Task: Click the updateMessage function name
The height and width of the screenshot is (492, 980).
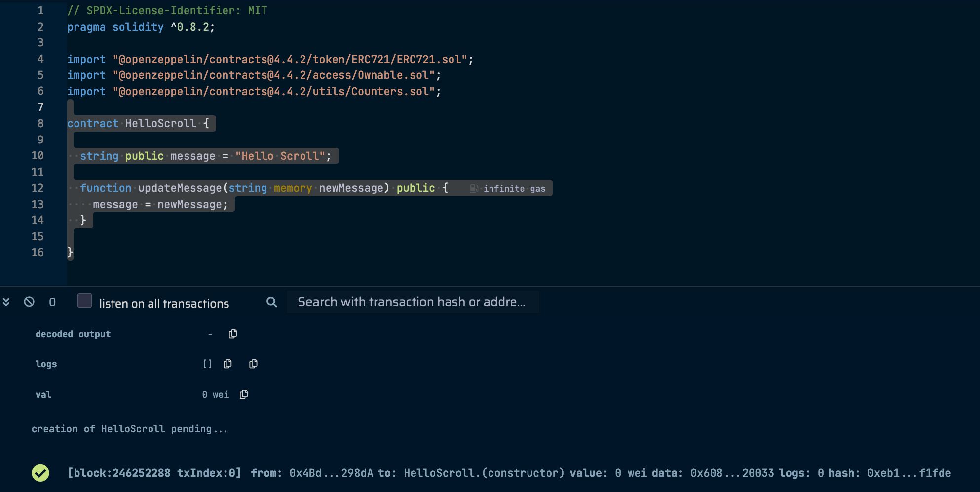Action: [x=180, y=188]
